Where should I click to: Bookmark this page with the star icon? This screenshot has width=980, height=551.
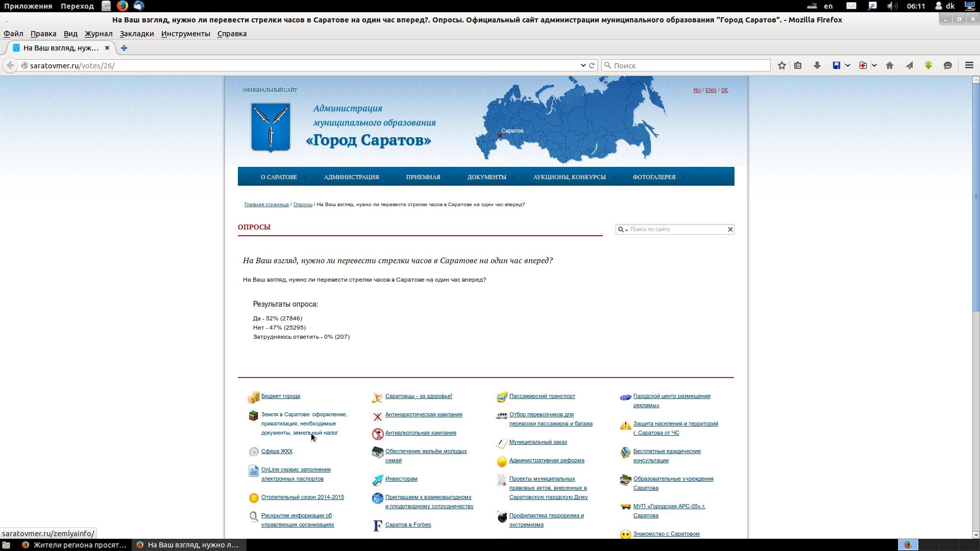coord(781,65)
